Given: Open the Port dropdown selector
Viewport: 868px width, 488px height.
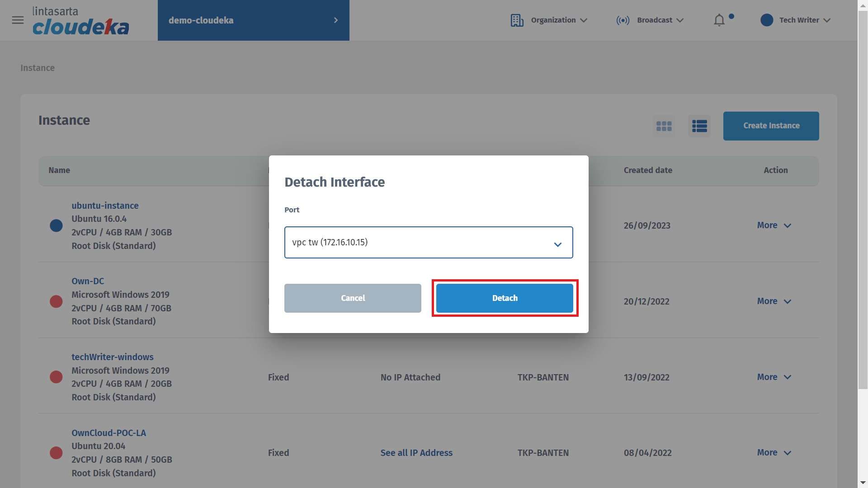Looking at the screenshot, I should tap(428, 243).
